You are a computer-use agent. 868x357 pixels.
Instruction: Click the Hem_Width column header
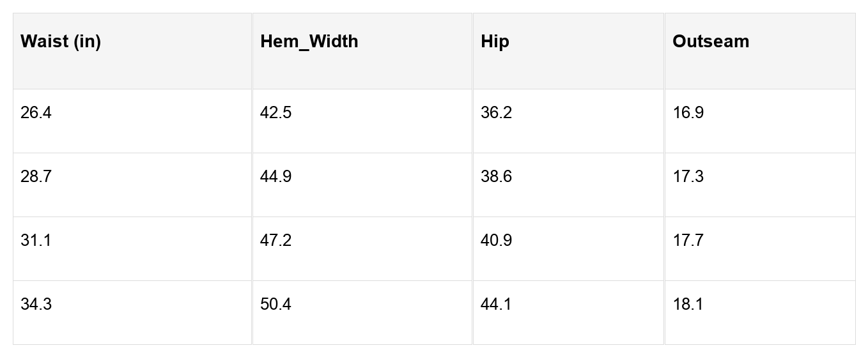[x=309, y=42]
